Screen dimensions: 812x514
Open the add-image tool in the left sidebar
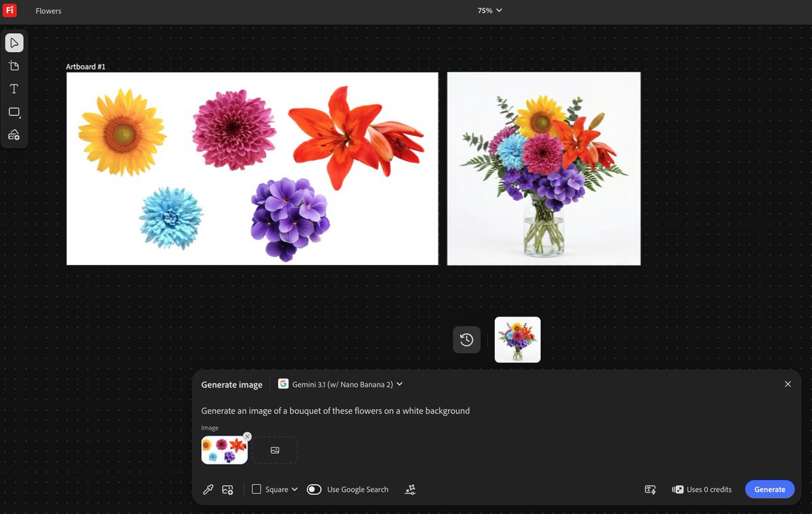(14, 134)
